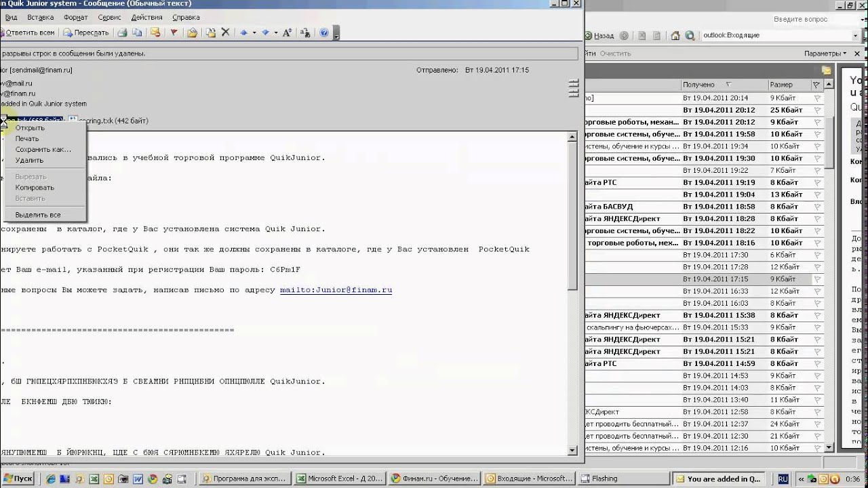Click the font size A icon
The height and width of the screenshot is (488, 868).
point(287,33)
